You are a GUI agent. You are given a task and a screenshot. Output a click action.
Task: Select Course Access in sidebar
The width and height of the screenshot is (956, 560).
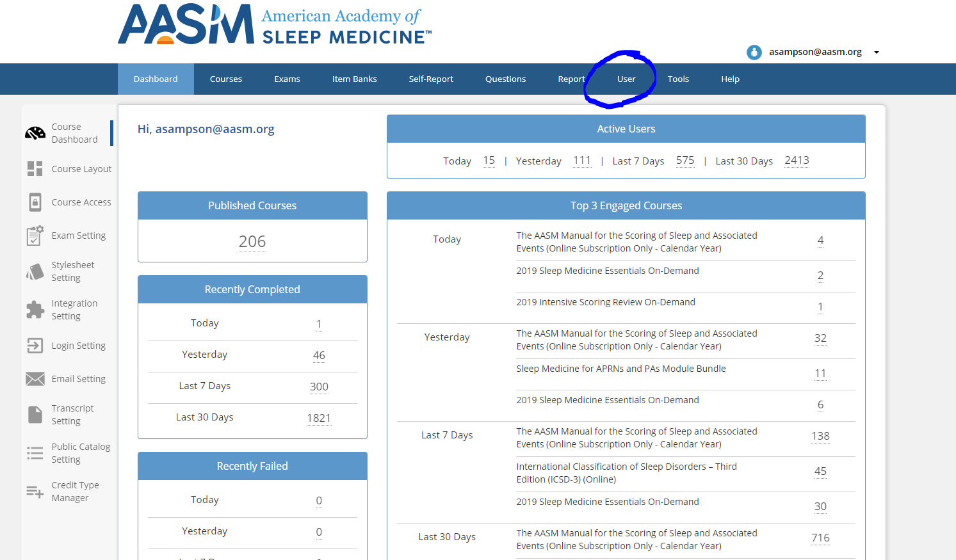pyautogui.click(x=81, y=202)
